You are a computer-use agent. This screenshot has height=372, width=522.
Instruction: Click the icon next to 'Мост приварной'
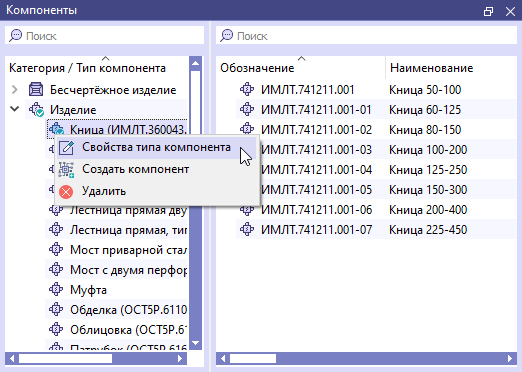click(56, 249)
